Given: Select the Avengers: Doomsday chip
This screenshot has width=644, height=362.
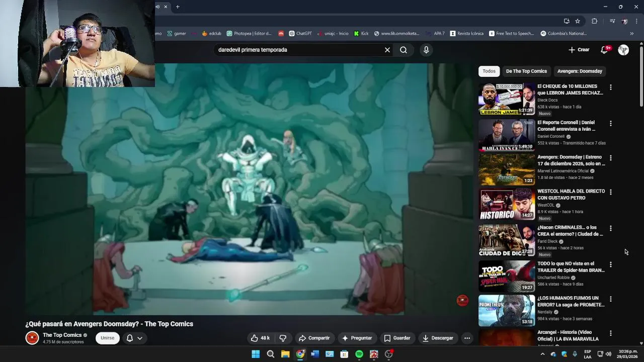Looking at the screenshot, I should 580,71.
